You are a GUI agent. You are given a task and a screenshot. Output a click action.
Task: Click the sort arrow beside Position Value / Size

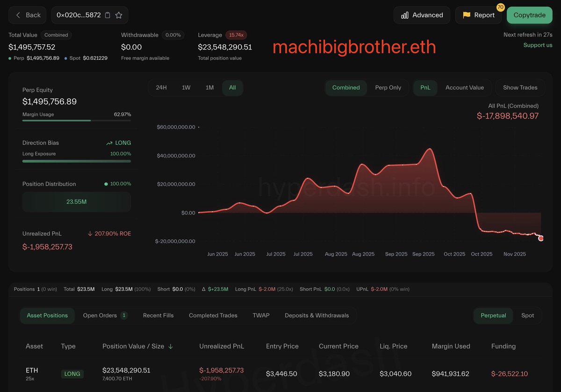point(171,346)
